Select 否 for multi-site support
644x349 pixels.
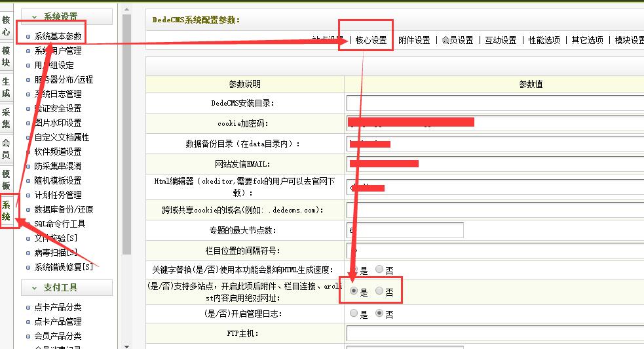379,291
